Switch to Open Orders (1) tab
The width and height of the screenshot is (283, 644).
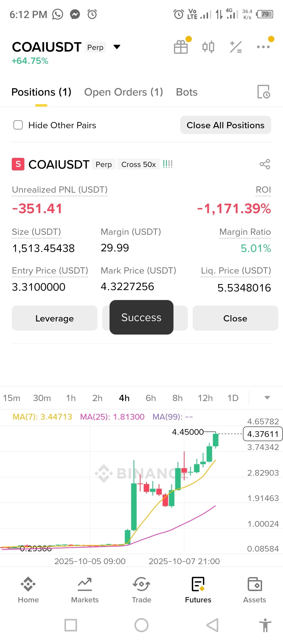pos(123,92)
